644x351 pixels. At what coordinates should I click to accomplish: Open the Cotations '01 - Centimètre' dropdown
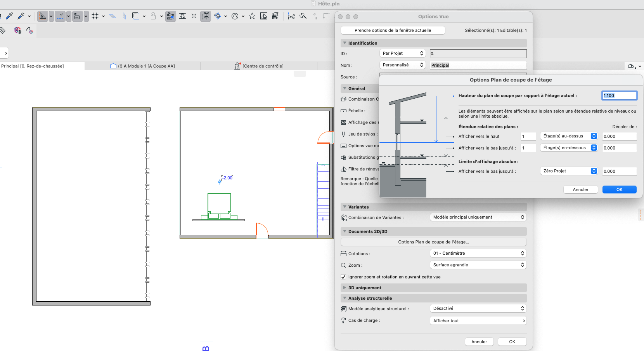coord(478,253)
